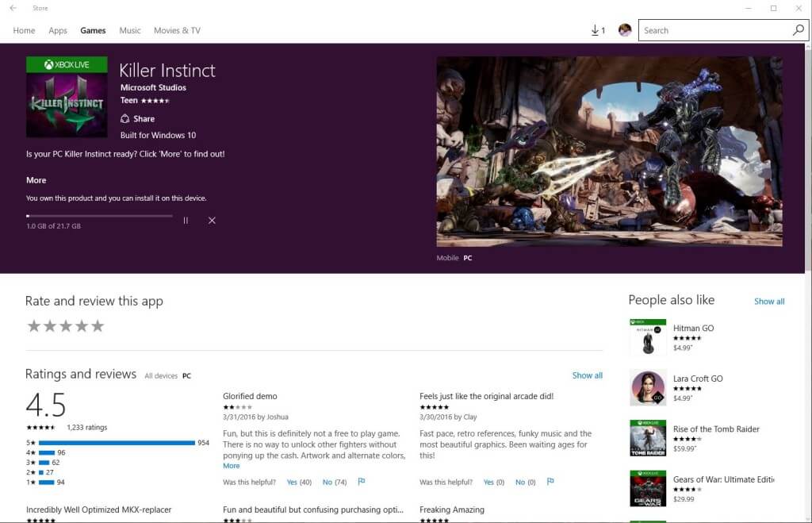Open Microsoft Studios publisher link
Viewport: 812px width, 523px height.
click(x=153, y=87)
